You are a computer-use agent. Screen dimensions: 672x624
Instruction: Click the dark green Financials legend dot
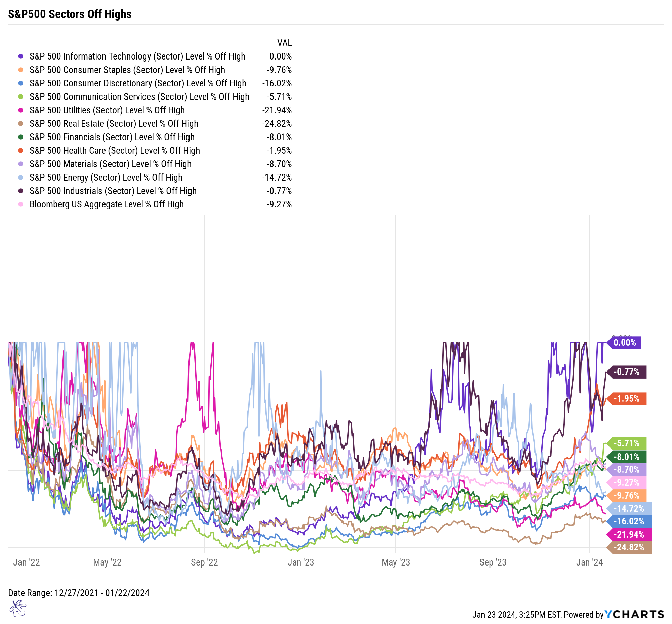point(20,137)
